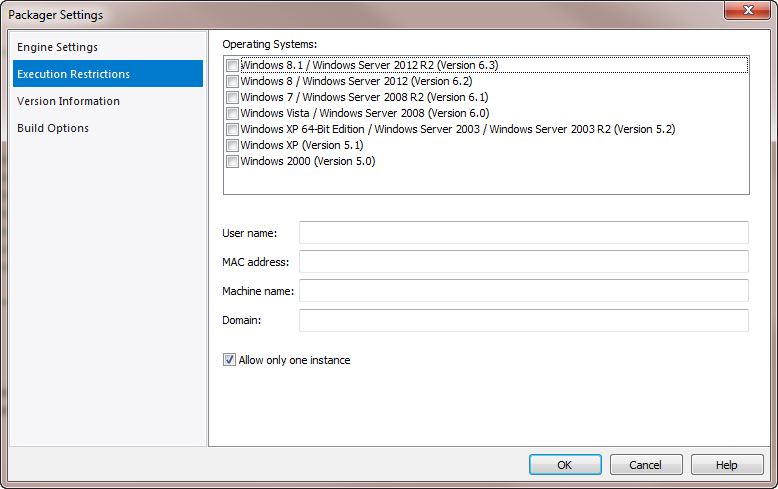Enable the Windows 8 / Server 2012 checkbox

coord(232,81)
